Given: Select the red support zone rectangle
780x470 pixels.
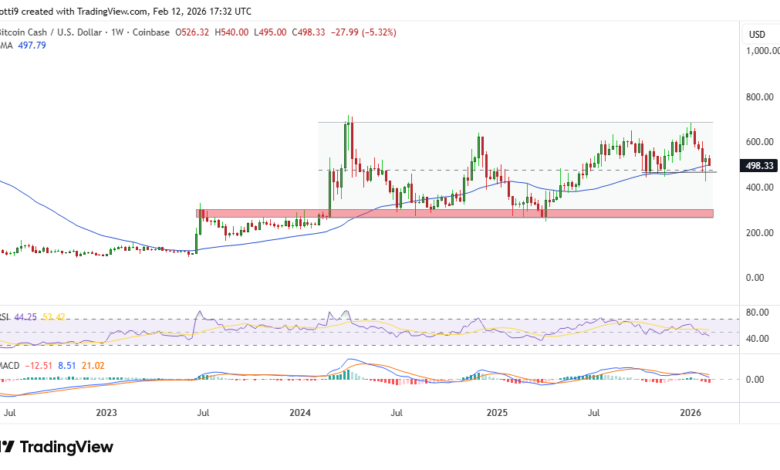Looking at the screenshot, I should (x=455, y=213).
